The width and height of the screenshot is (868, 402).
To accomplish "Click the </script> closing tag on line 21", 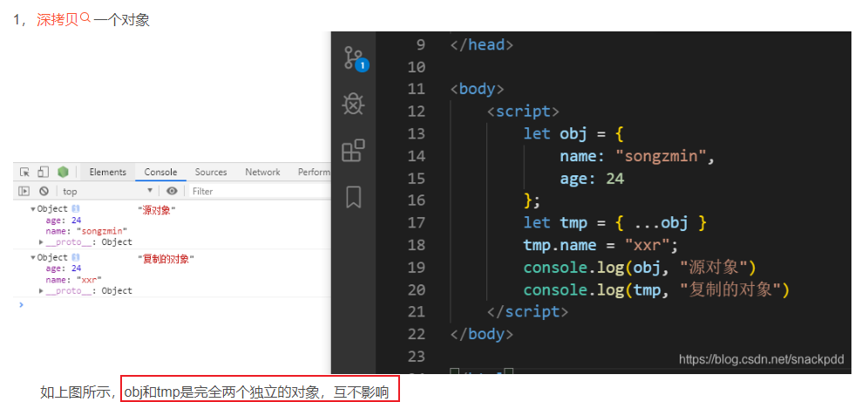I will click(x=527, y=311).
